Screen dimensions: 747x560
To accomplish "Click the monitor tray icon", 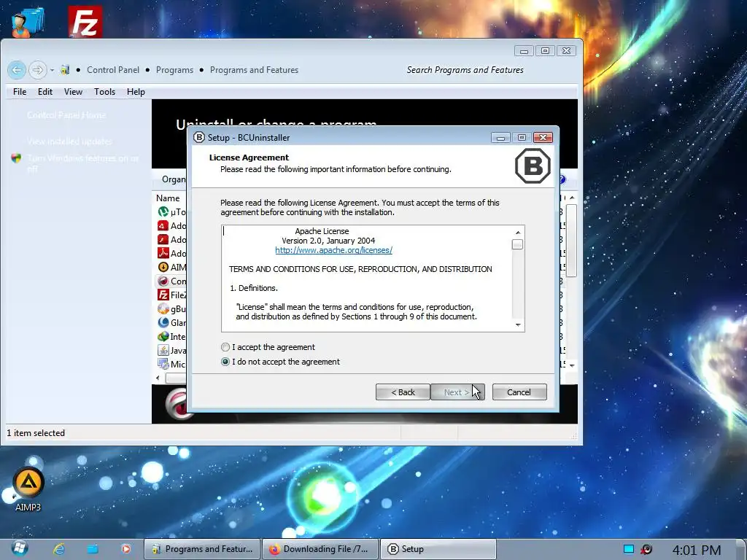I will pos(628,549).
